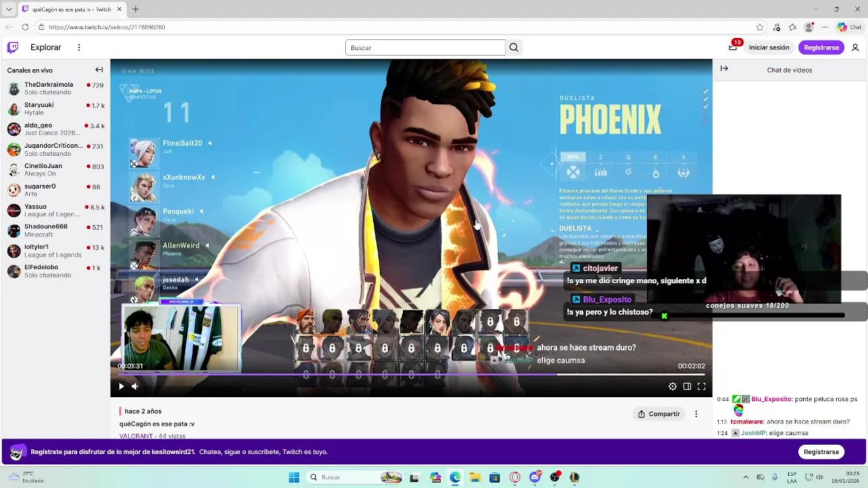Select CinellioJuan Always On channel
868x488 pixels.
[55, 170]
